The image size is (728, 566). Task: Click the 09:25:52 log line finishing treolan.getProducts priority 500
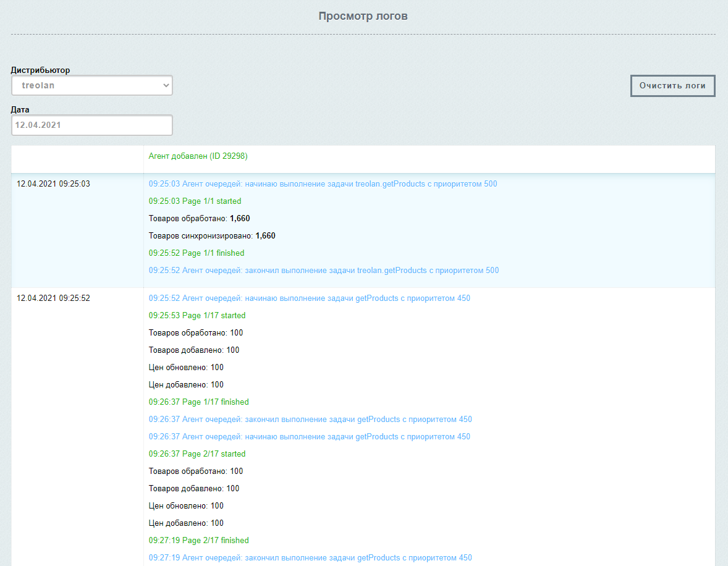(x=324, y=270)
